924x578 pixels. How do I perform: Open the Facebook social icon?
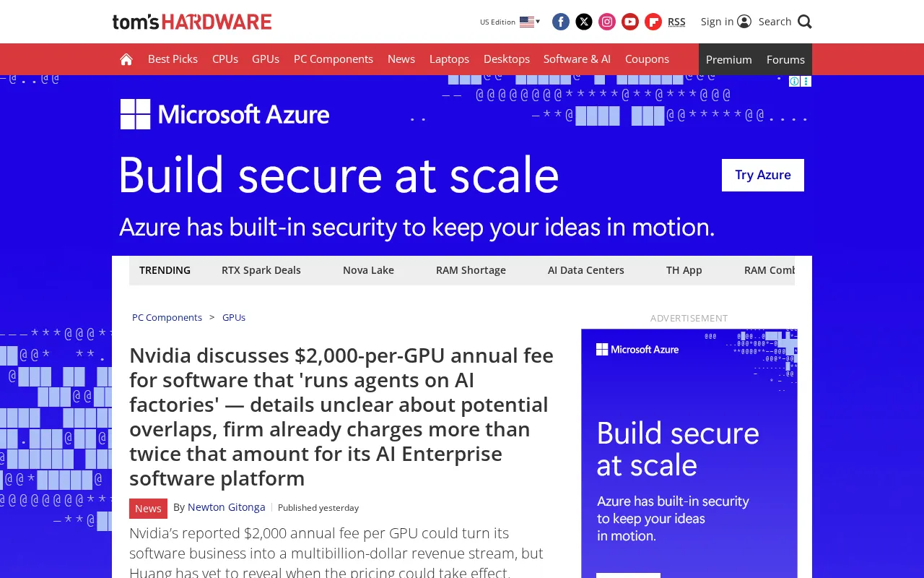561,22
